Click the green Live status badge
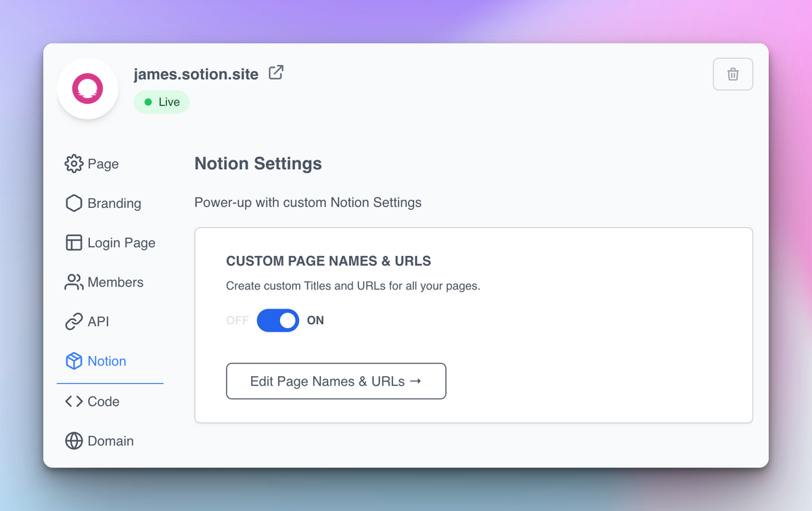 162,102
